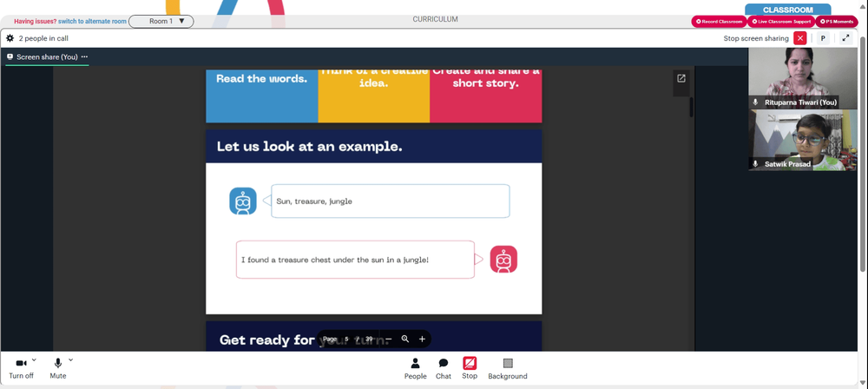The height and width of the screenshot is (389, 868).
Task: Expand microphone options chevron
Action: click(x=70, y=359)
